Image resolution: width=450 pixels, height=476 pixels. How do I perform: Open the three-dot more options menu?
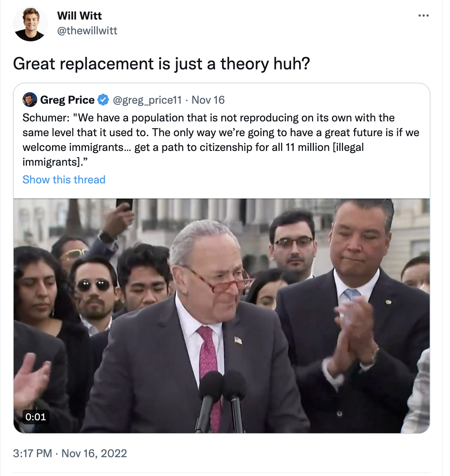click(423, 15)
